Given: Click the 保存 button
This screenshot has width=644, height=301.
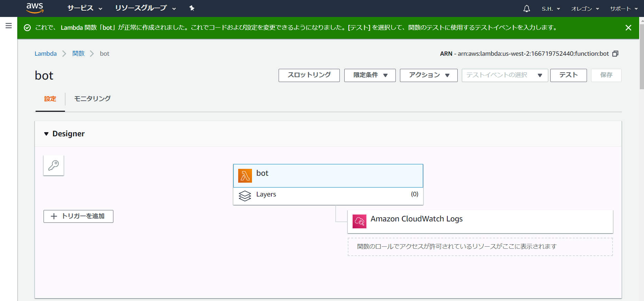Looking at the screenshot, I should click(606, 75).
